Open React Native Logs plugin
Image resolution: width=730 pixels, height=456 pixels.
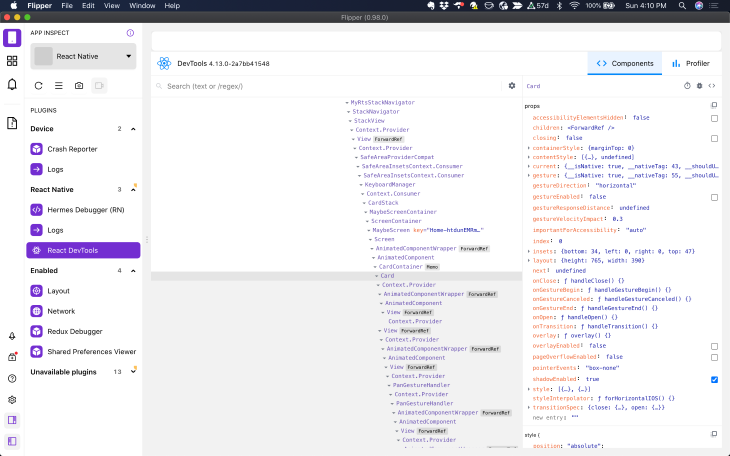pyautogui.click(x=83, y=230)
